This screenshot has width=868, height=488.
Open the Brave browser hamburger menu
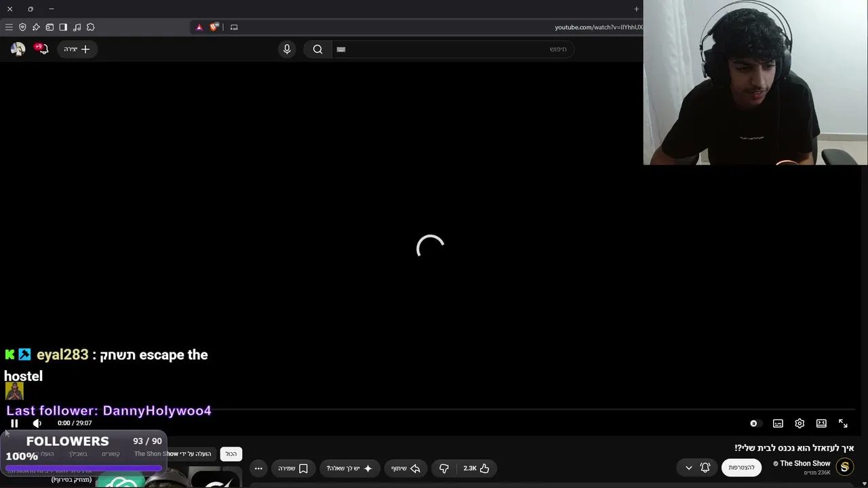[x=9, y=27]
